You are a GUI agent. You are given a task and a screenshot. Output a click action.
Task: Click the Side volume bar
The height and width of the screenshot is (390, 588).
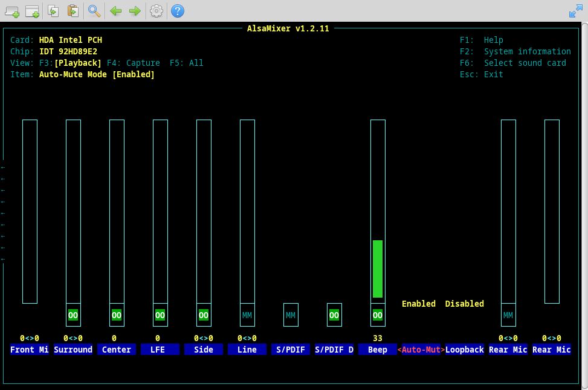click(204, 212)
